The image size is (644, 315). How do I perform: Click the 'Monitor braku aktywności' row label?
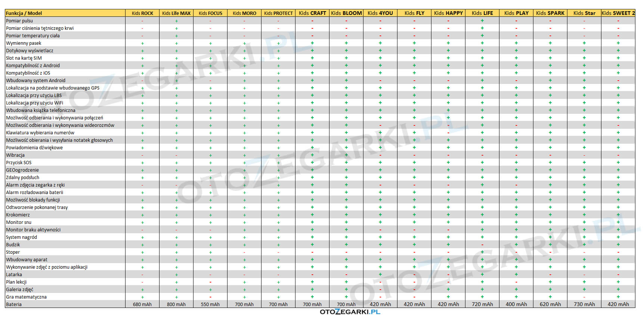(33, 230)
